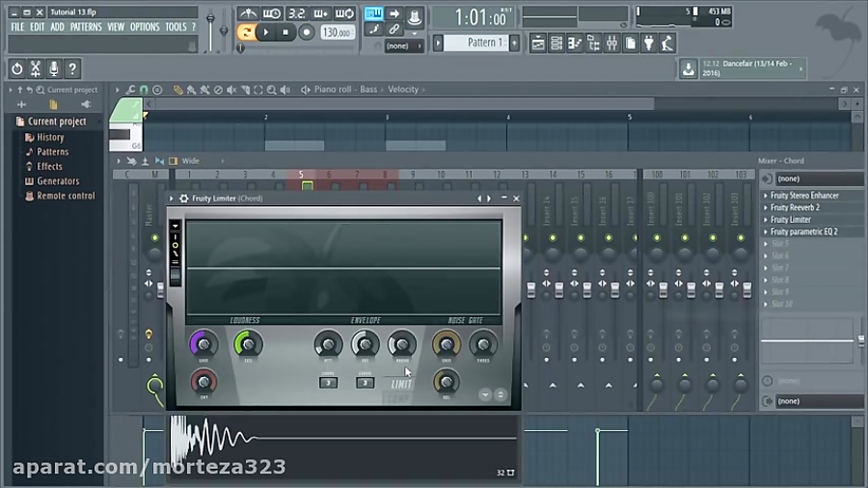Image resolution: width=868 pixels, height=488 pixels.
Task: Click the Fruity Limiter green CEIL knob
Action: pyautogui.click(x=248, y=344)
